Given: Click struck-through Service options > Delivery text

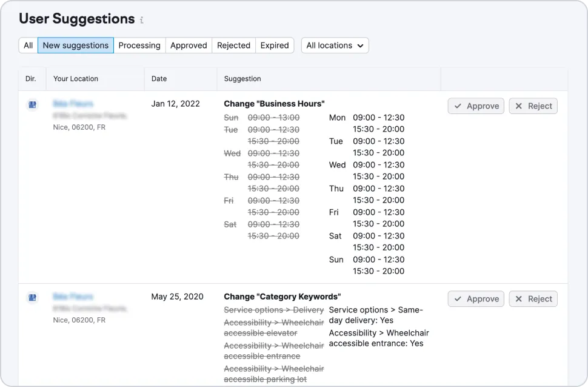Looking at the screenshot, I should coord(274,310).
